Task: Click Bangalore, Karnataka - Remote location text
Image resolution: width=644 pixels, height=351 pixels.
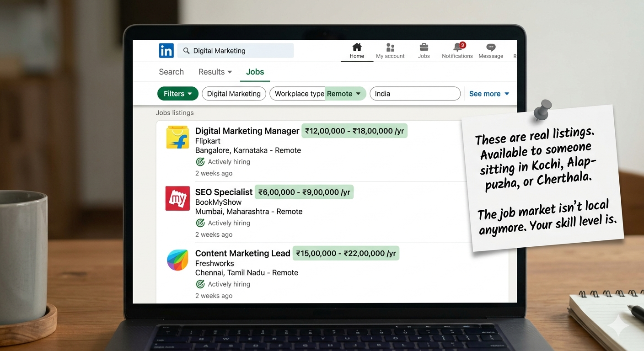Action: (248, 150)
